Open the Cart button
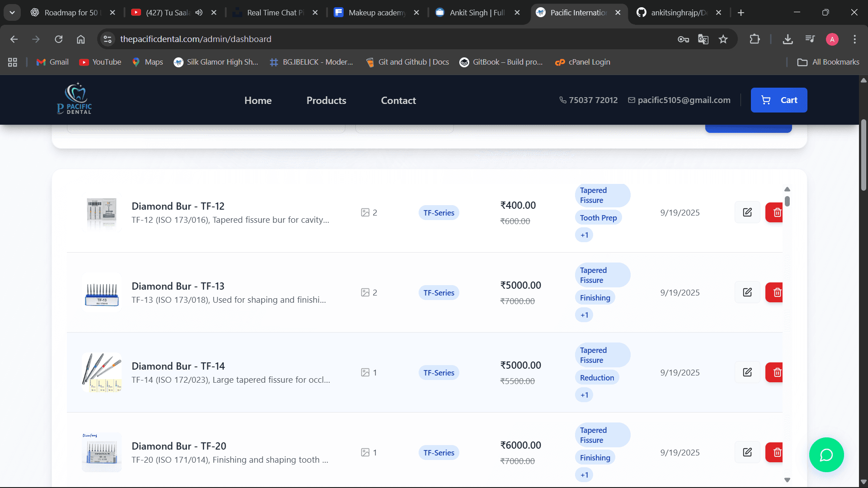This screenshot has height=488, width=868. coord(778,100)
